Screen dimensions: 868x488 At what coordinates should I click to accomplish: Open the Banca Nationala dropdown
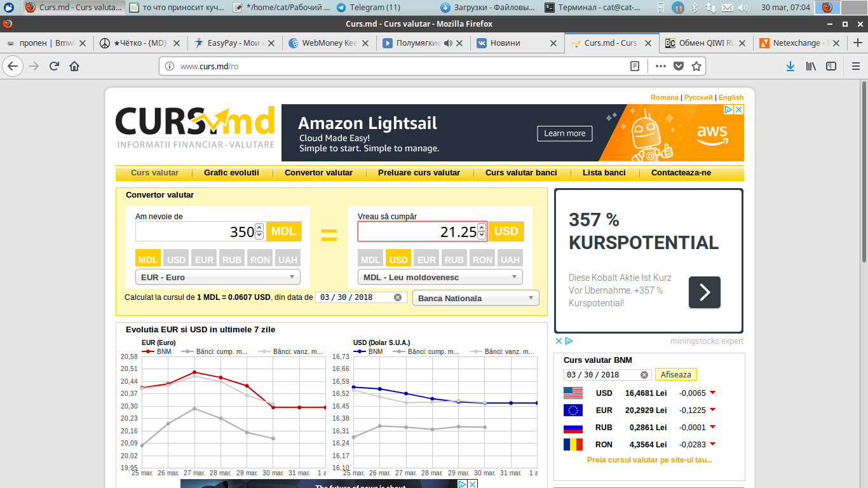[x=476, y=298]
